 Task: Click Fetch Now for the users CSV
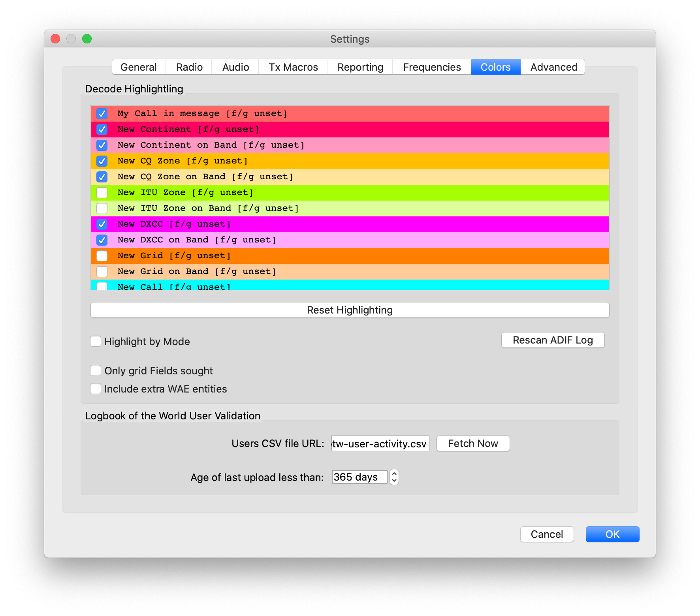473,443
